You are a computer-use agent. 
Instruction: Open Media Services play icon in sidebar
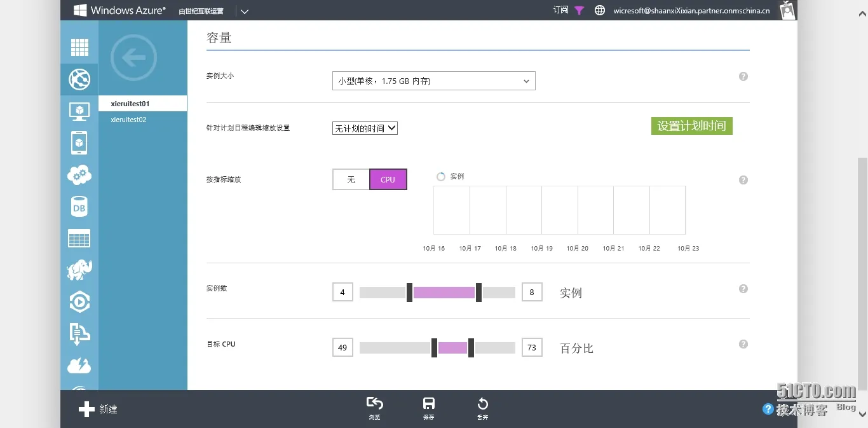(x=79, y=302)
